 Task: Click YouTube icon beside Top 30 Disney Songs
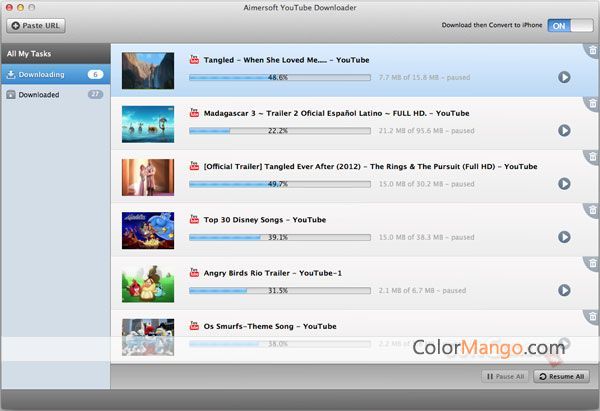(194, 219)
